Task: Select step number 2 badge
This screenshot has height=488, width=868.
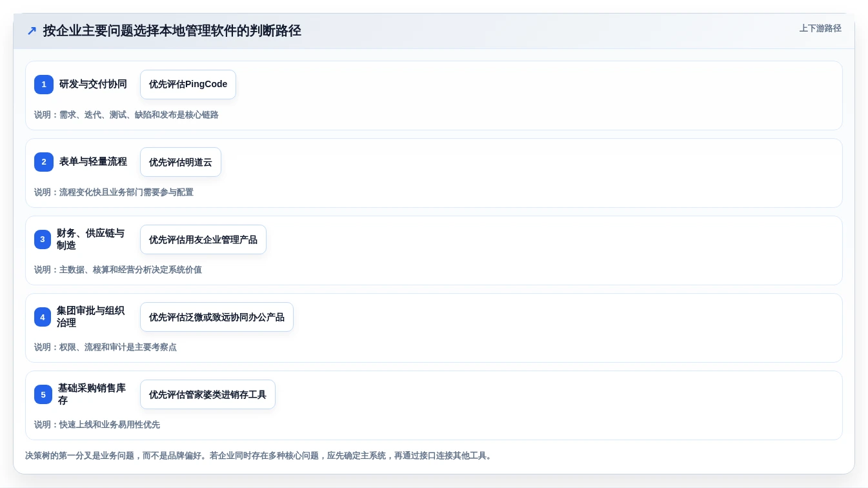Action: pyautogui.click(x=44, y=162)
